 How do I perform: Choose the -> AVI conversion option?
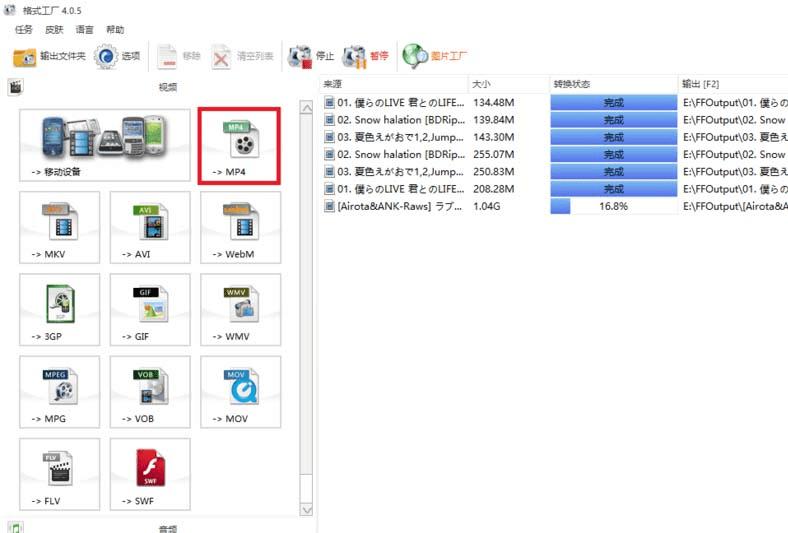tap(150, 227)
